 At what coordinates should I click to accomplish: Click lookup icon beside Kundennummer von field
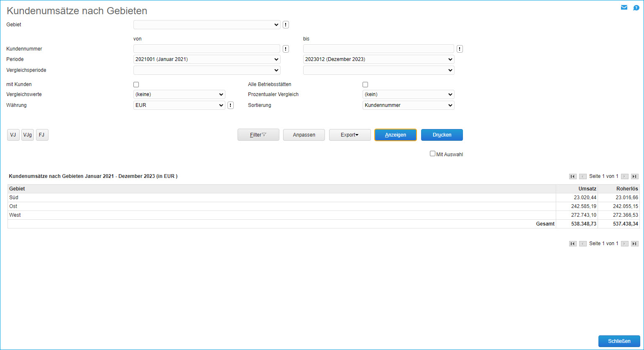click(x=286, y=49)
